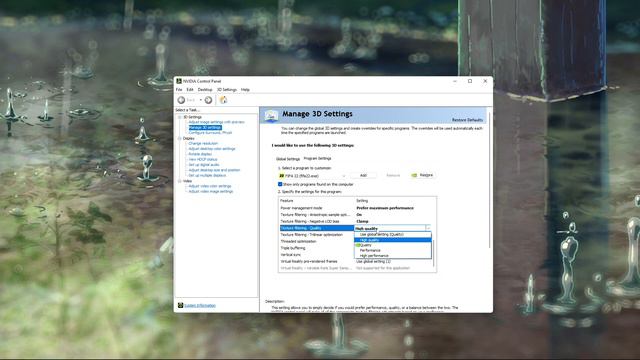Click the main panel vertical scrollbar

[x=489, y=180]
